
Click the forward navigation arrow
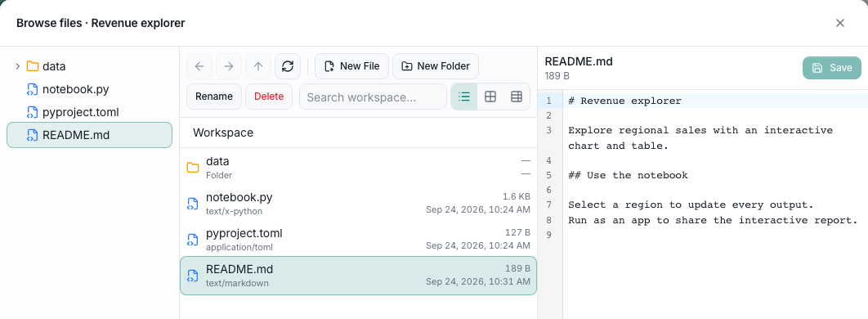229,66
